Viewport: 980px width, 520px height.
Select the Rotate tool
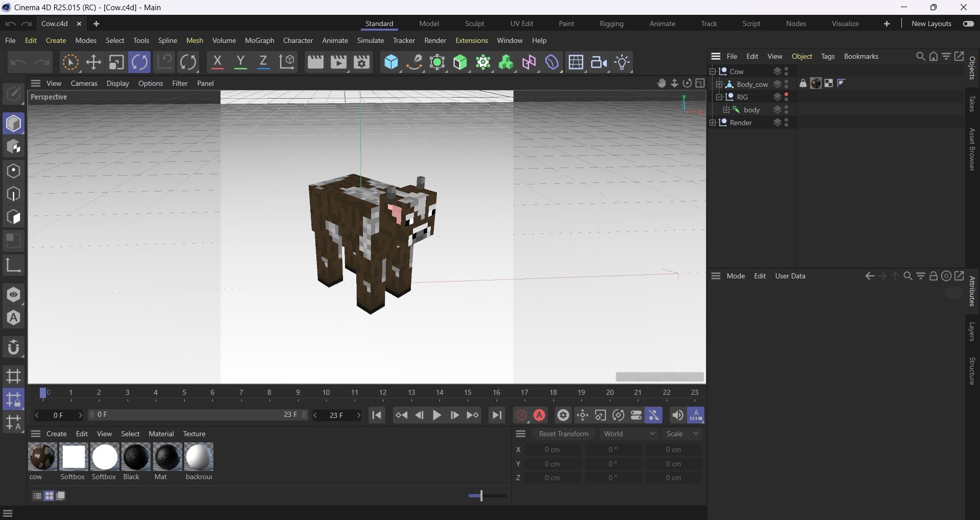139,62
